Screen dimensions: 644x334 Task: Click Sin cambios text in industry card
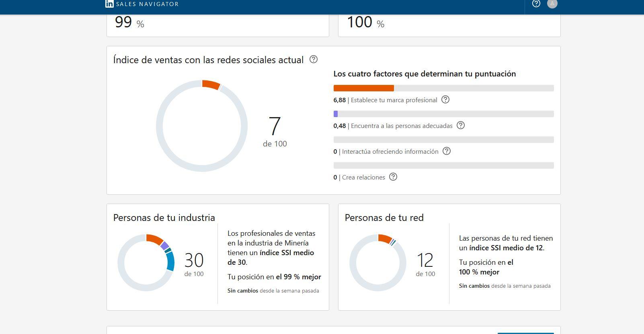coord(243,291)
